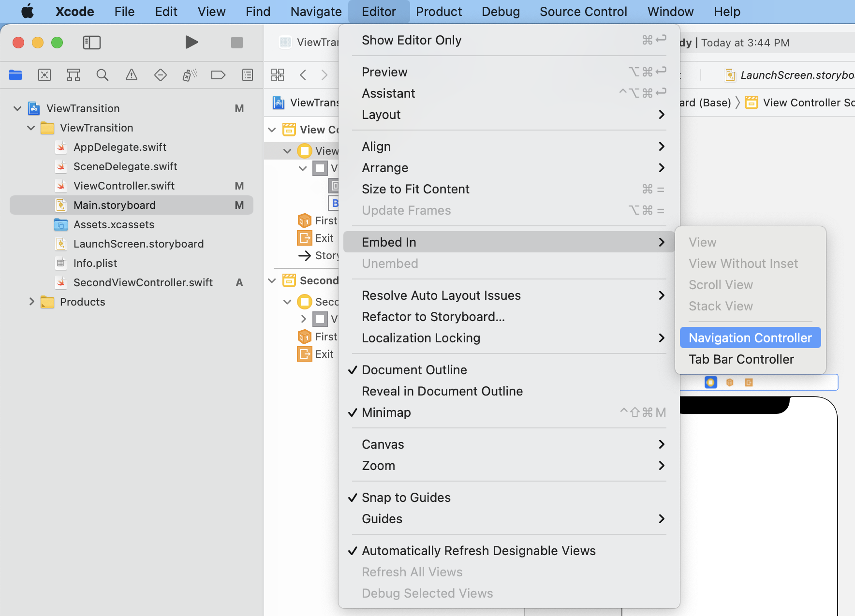Select Preview in Editor menu
The width and height of the screenshot is (855, 616).
coord(509,72)
